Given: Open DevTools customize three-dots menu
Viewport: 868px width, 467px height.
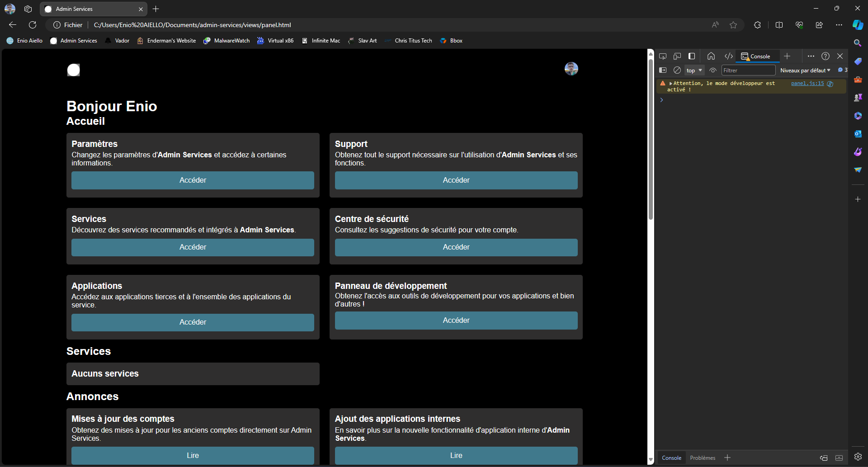Looking at the screenshot, I should click(811, 56).
